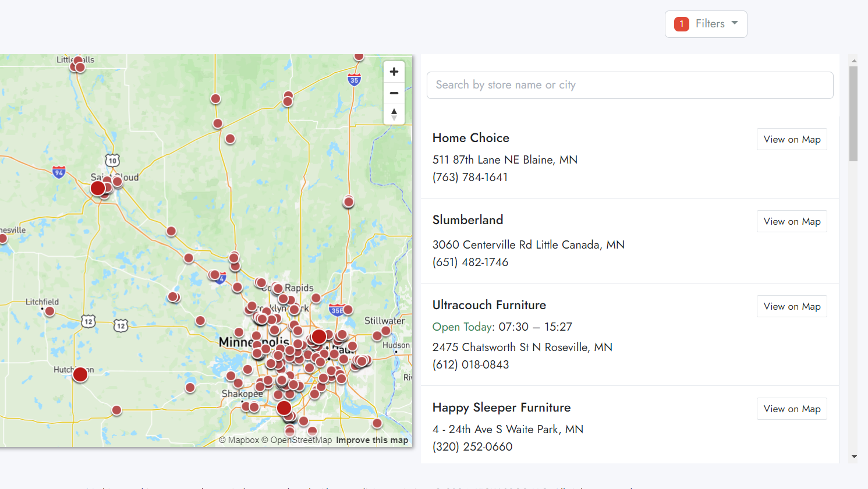
Task: Click the large red marker east of Minneapolis
Action: (319, 336)
